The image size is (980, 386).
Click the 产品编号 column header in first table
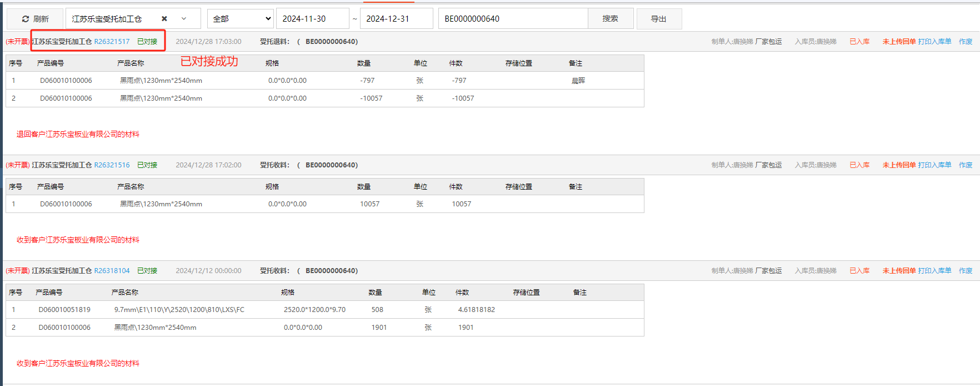(x=51, y=63)
